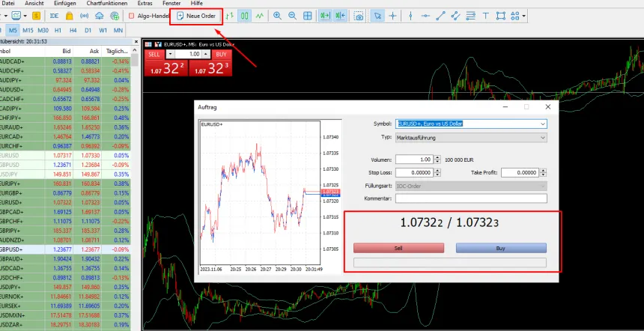Open the Hilfe menu

click(196, 3)
